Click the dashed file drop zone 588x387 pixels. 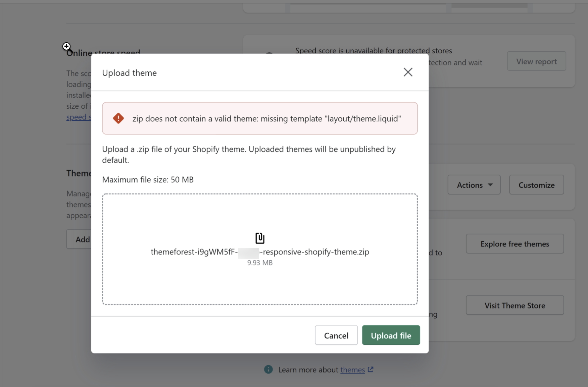tap(260, 249)
